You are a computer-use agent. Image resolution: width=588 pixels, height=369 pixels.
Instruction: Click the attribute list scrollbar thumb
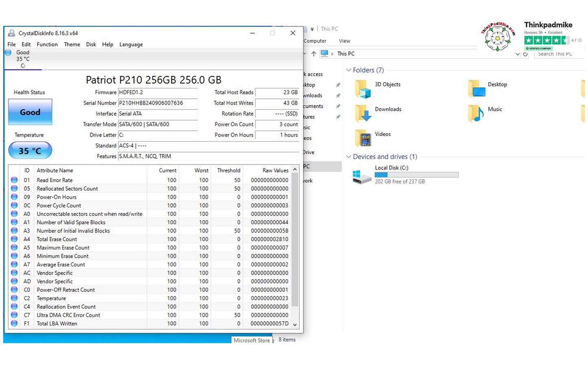(x=295, y=239)
